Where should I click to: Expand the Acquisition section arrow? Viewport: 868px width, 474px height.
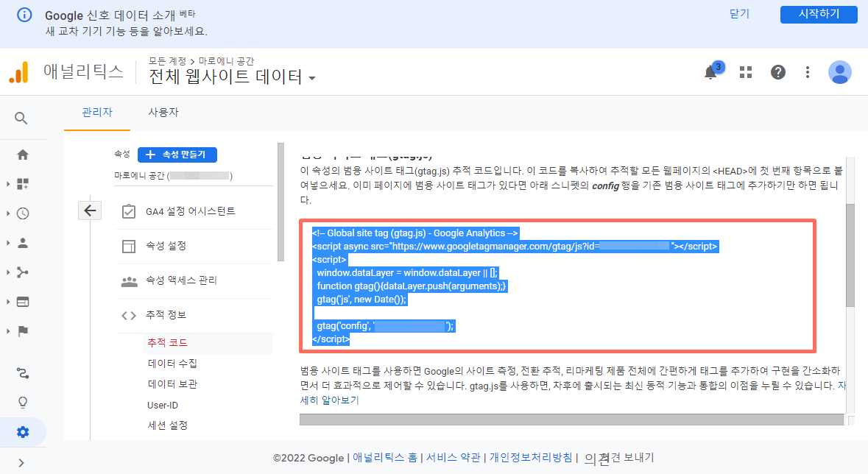click(x=8, y=272)
